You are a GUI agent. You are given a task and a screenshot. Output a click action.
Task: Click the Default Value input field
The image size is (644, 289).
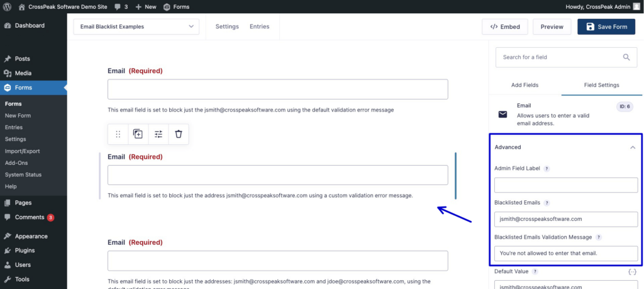click(x=566, y=285)
